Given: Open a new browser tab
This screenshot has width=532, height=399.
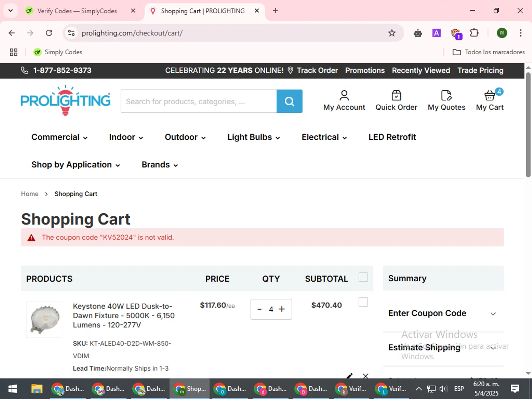Looking at the screenshot, I should click(275, 11).
